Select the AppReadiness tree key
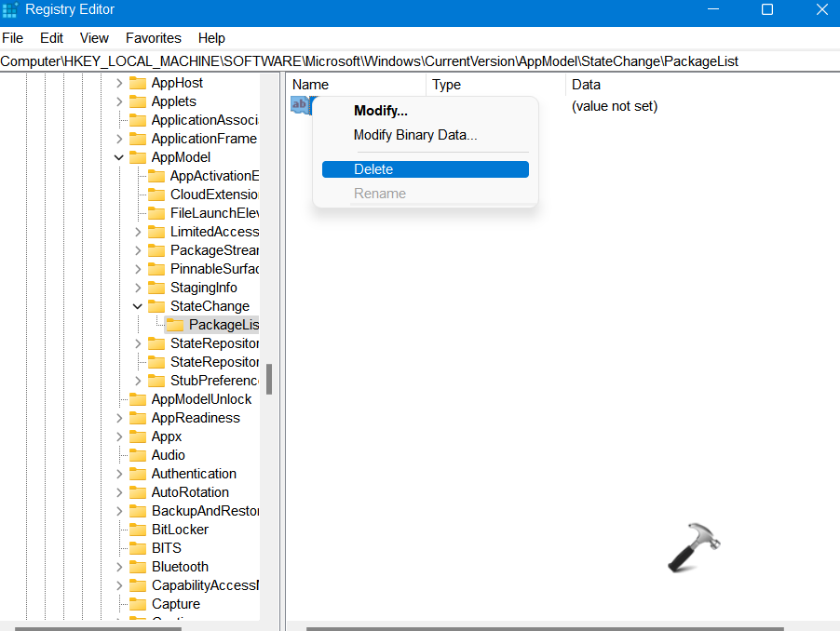This screenshot has height=631, width=840. (196, 418)
